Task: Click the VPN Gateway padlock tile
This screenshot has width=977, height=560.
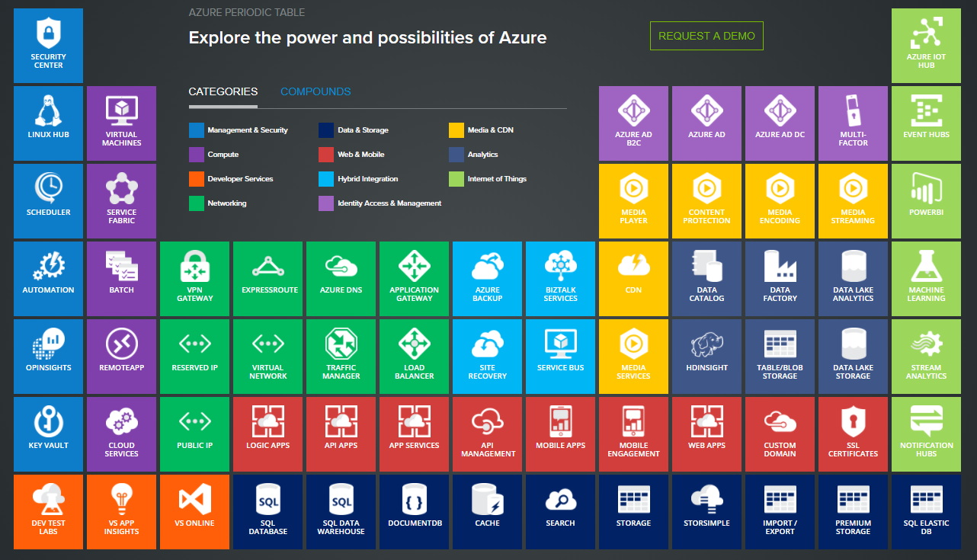Action: 194,278
